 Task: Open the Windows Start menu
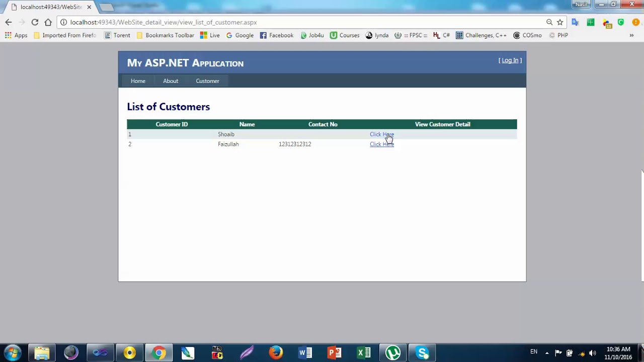pos(13,352)
